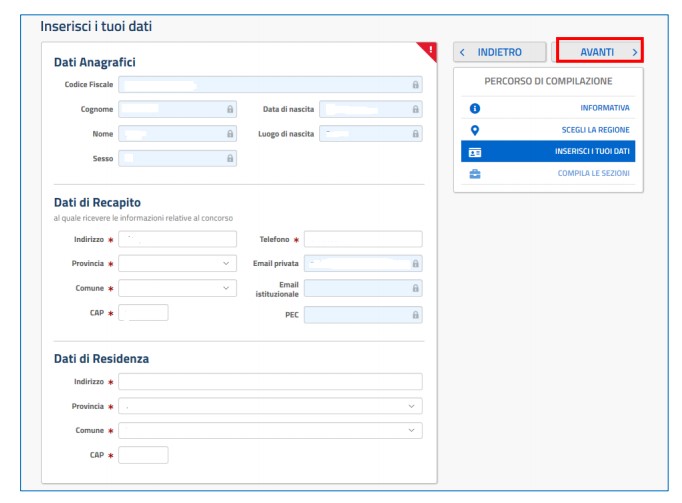Focus the Telefono input field
Image resolution: width=682 pixels, height=503 pixels.
coord(363,239)
